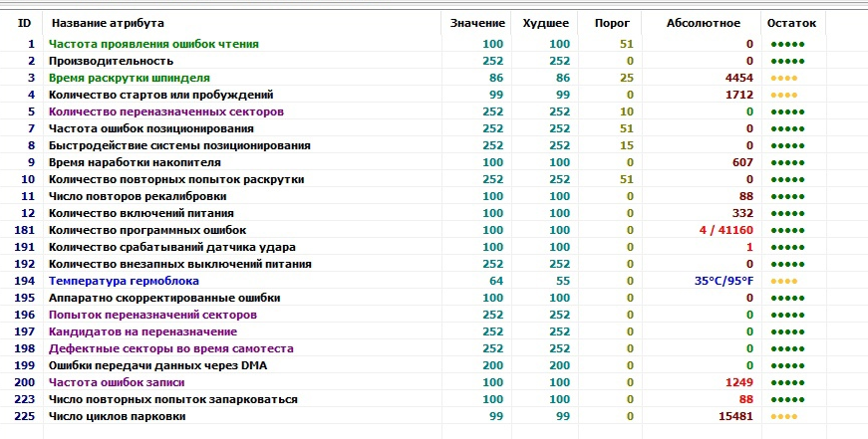Click threshold 10 for reallocated sectors row

627,111
